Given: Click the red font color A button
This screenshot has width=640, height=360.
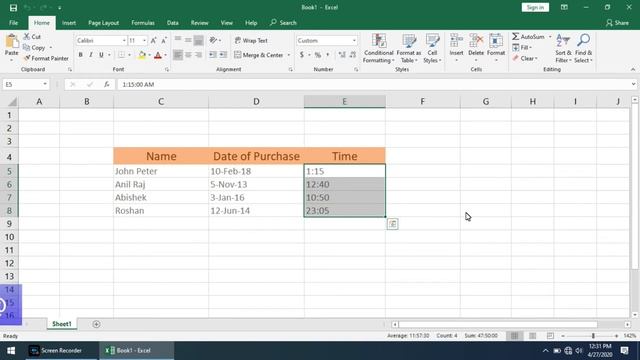Looking at the screenshot, I should pos(158,55).
